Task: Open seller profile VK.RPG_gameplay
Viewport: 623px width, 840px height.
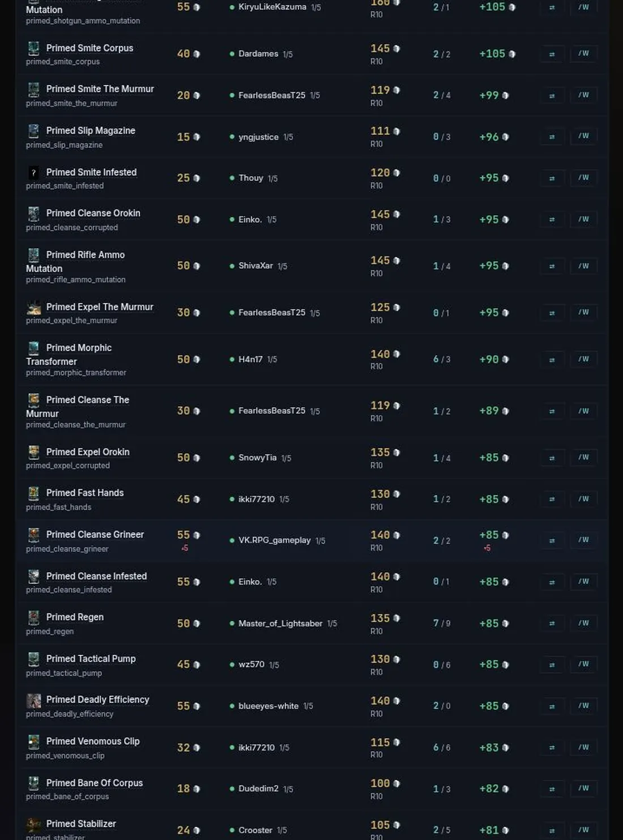Action: pyautogui.click(x=275, y=540)
